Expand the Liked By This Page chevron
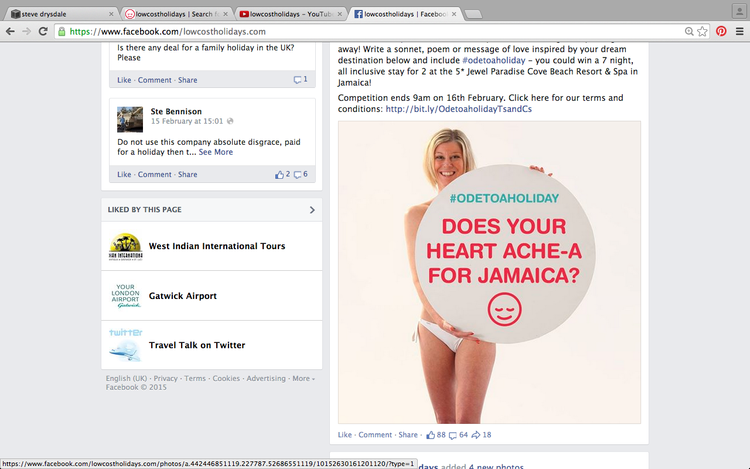 pyautogui.click(x=312, y=210)
